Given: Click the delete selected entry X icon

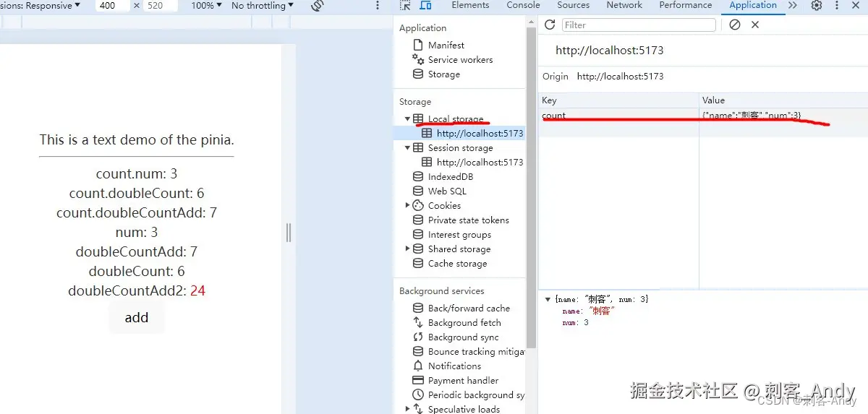Looking at the screenshot, I should [755, 25].
